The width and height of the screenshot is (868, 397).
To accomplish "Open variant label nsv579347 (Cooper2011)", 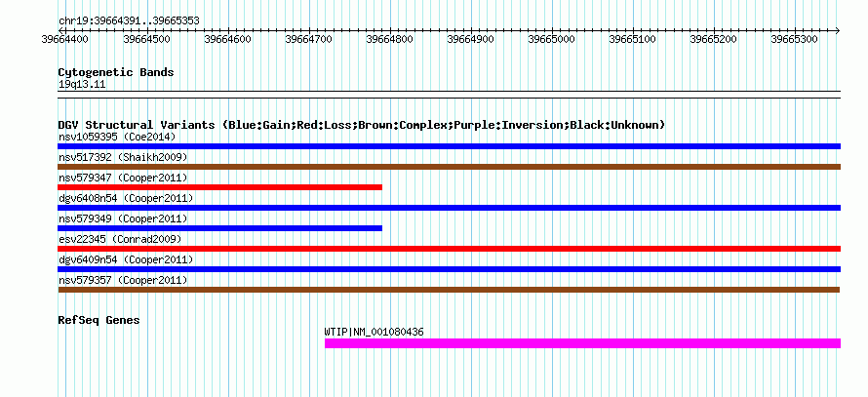I will click(123, 178).
